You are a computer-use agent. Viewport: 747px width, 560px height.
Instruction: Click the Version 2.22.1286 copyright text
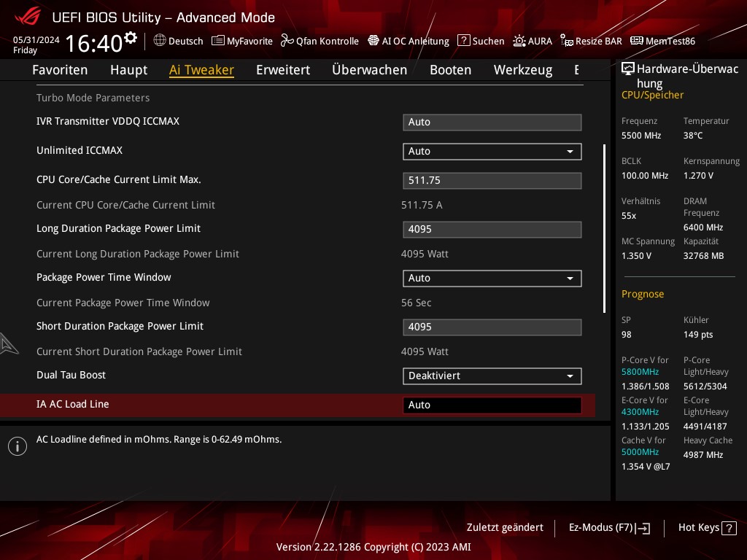click(x=373, y=547)
